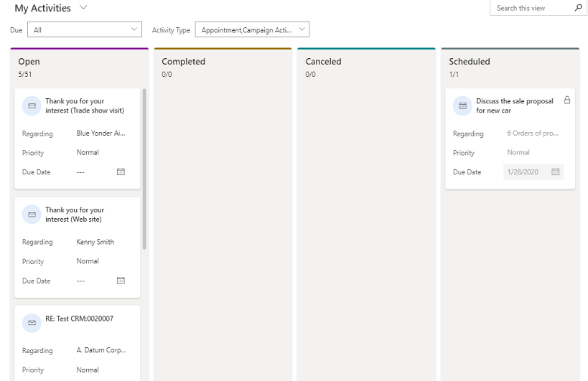Click the lock icon on Scheduled card
This screenshot has height=381, width=588.
(x=567, y=100)
